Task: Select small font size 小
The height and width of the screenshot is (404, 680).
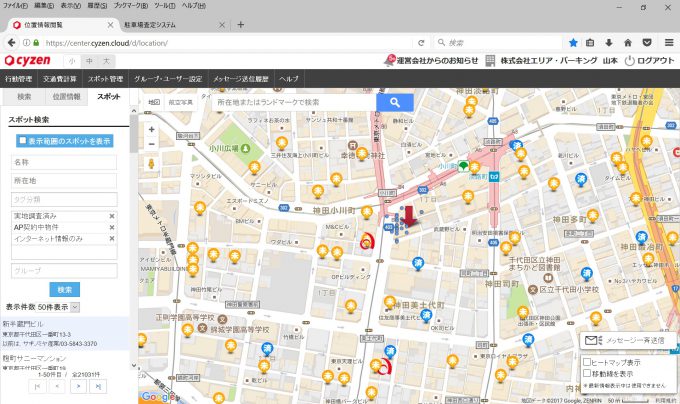Action: pos(72,61)
